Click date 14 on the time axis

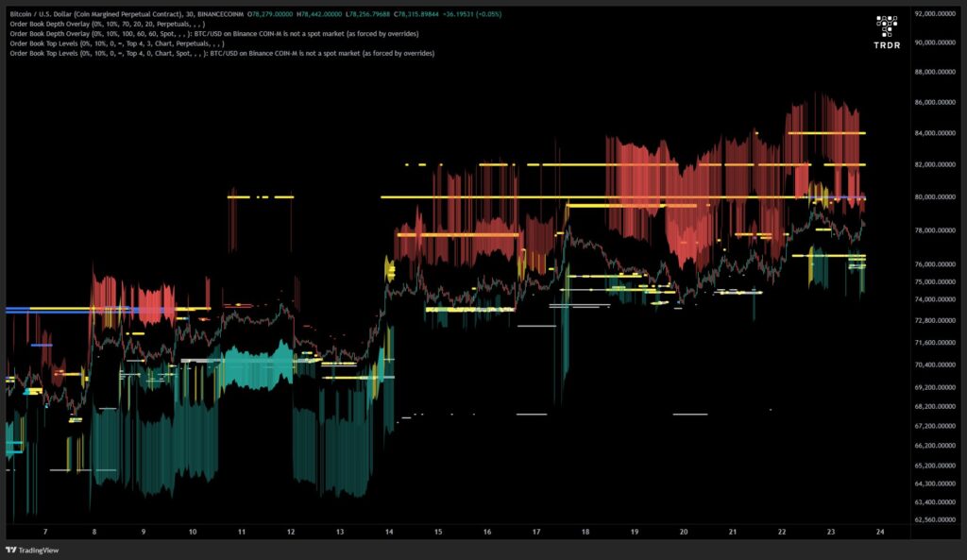point(389,532)
